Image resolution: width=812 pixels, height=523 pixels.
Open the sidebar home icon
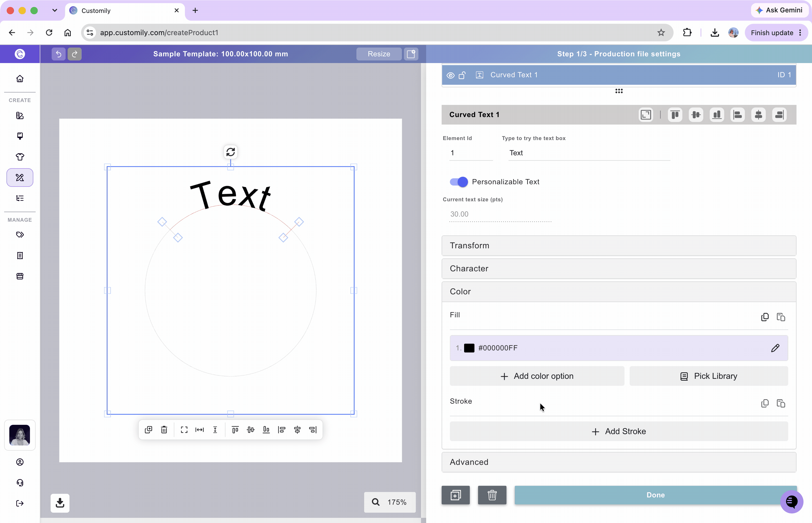[20, 79]
